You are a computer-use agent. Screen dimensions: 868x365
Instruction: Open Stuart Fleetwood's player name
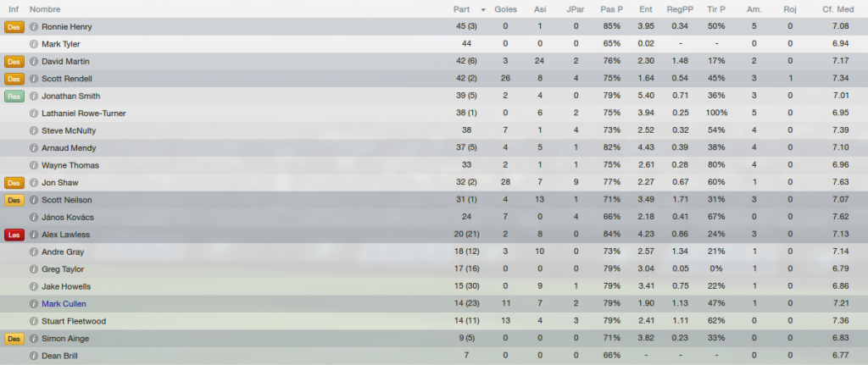tap(74, 321)
